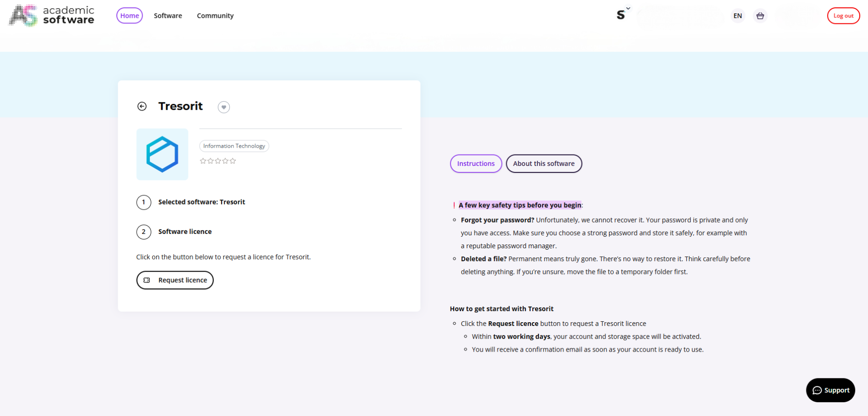Select the third star in the rating
Screen dimensions: 868x416
click(x=218, y=161)
